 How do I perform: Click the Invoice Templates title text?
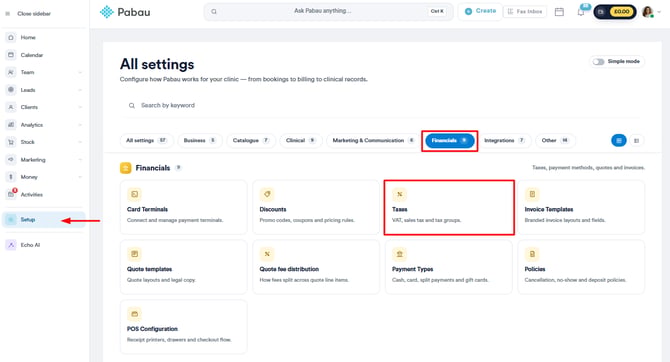tap(549, 209)
